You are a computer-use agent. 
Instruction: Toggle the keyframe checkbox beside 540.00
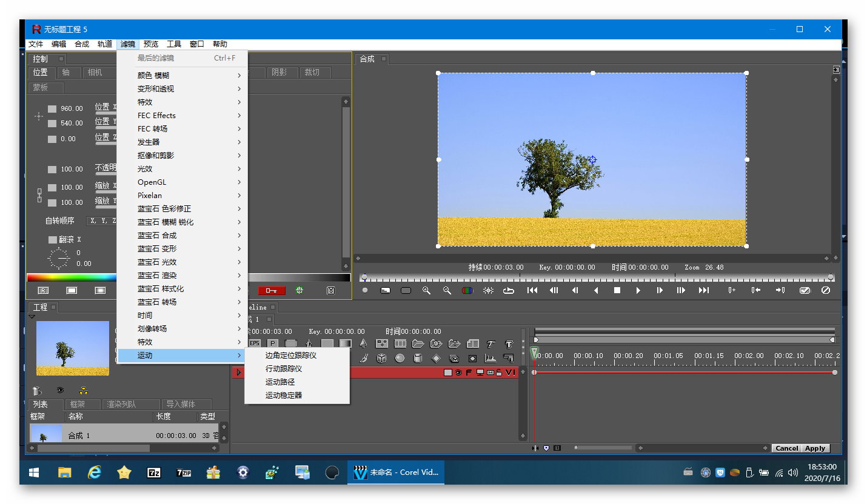[x=52, y=124]
